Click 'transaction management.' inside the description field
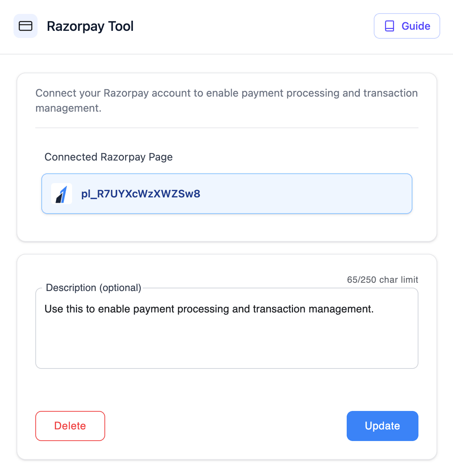 click(x=313, y=309)
